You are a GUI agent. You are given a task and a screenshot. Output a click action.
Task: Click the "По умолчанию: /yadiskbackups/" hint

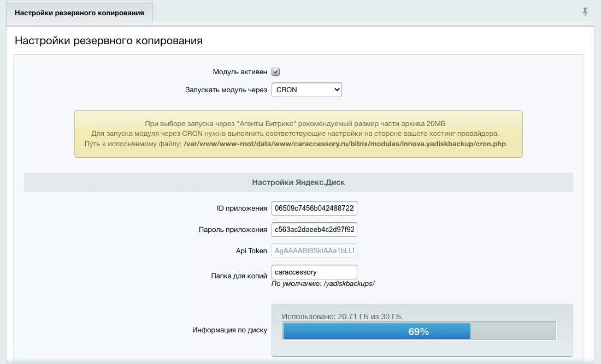click(323, 284)
